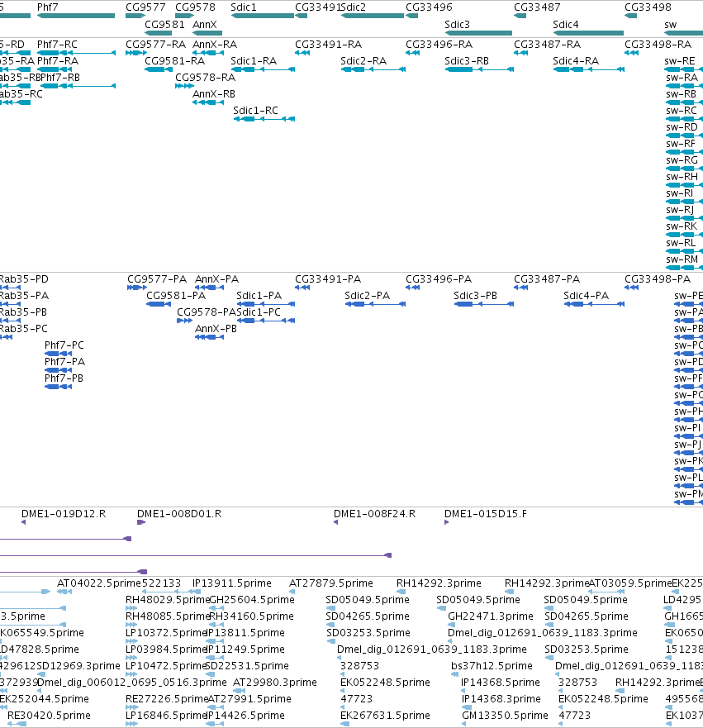Click the sw gene label

pos(671,25)
